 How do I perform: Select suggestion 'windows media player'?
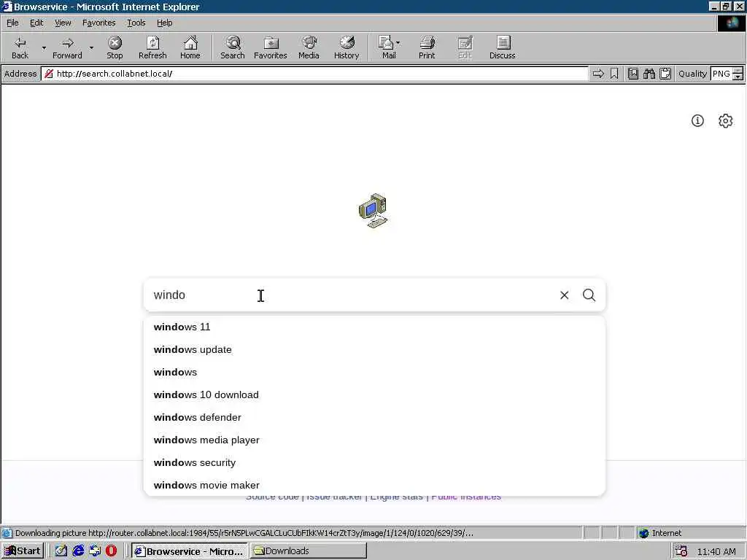(x=374, y=440)
